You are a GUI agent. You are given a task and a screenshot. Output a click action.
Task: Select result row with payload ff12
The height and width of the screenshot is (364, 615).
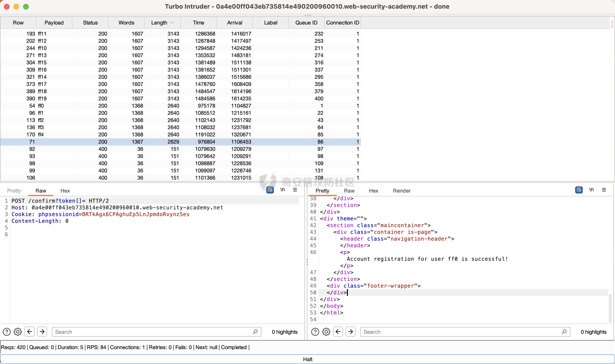pyautogui.click(x=180, y=41)
